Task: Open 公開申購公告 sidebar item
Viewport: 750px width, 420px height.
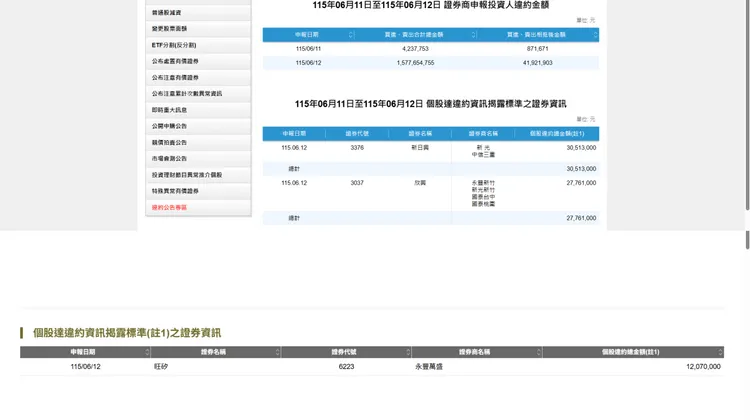Action: coord(198,126)
